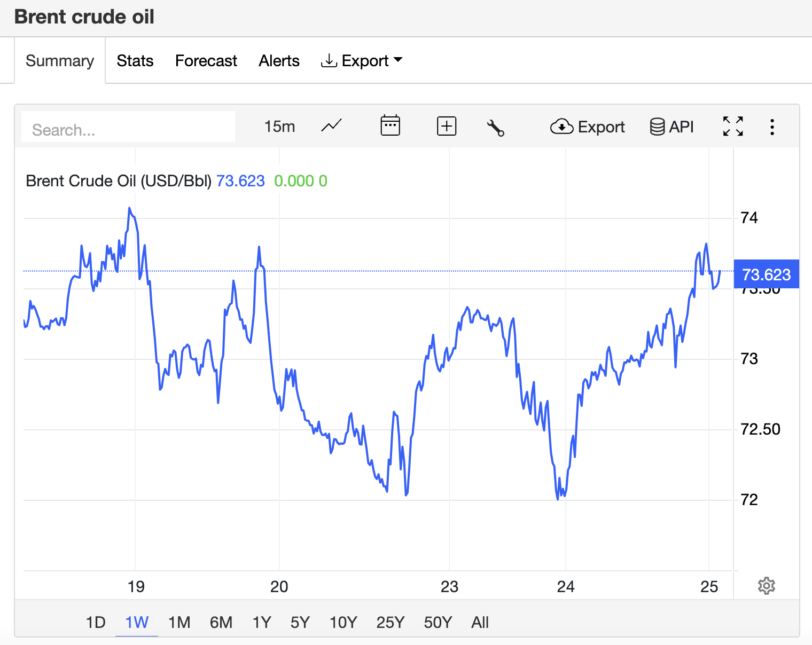Image resolution: width=812 pixels, height=645 pixels.
Task: Open the chart tools wrench icon
Action: [x=496, y=128]
